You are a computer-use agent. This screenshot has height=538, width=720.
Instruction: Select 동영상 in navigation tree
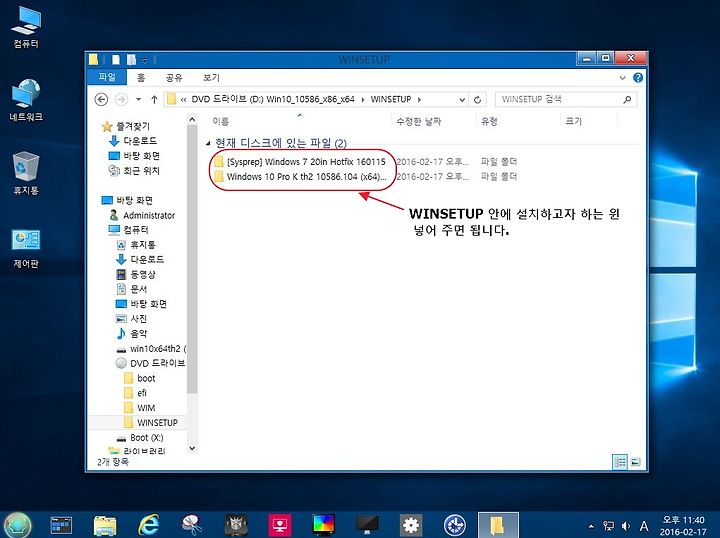pyautogui.click(x=136, y=274)
